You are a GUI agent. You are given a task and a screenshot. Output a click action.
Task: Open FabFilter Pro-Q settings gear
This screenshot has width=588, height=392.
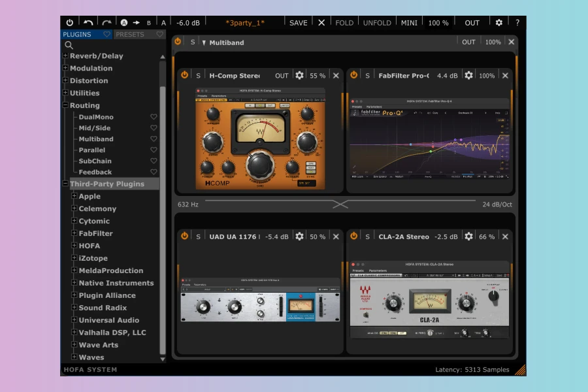click(x=468, y=75)
